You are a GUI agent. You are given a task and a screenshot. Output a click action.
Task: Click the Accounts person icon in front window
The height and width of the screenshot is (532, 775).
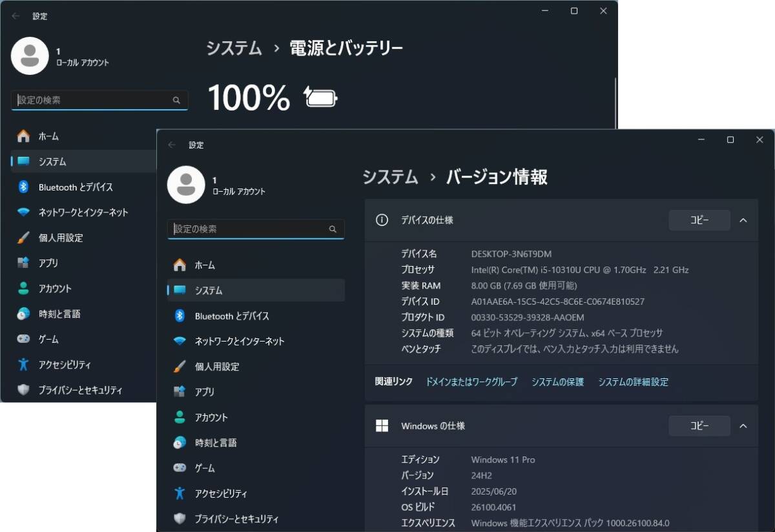[180, 417]
